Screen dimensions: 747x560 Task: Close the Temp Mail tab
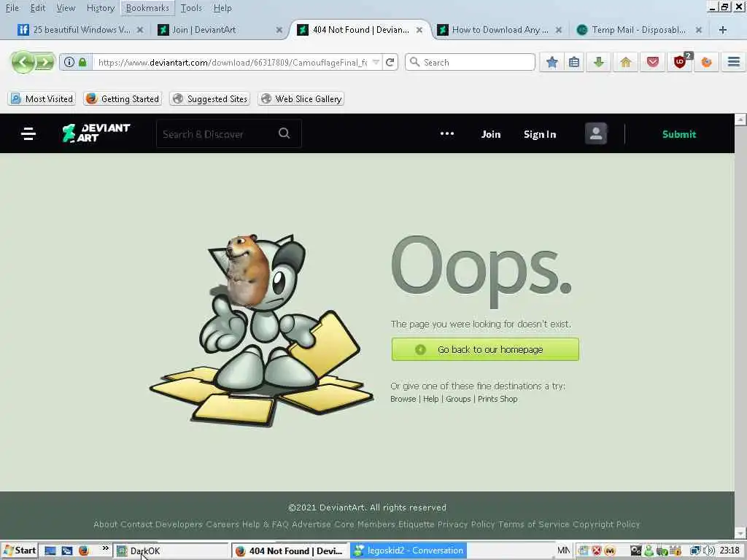tap(698, 30)
